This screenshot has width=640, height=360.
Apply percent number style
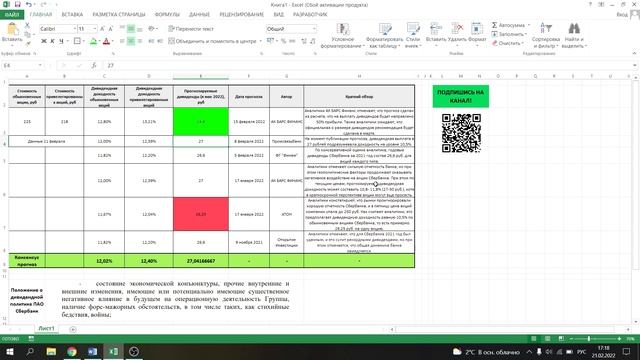pos(283,41)
